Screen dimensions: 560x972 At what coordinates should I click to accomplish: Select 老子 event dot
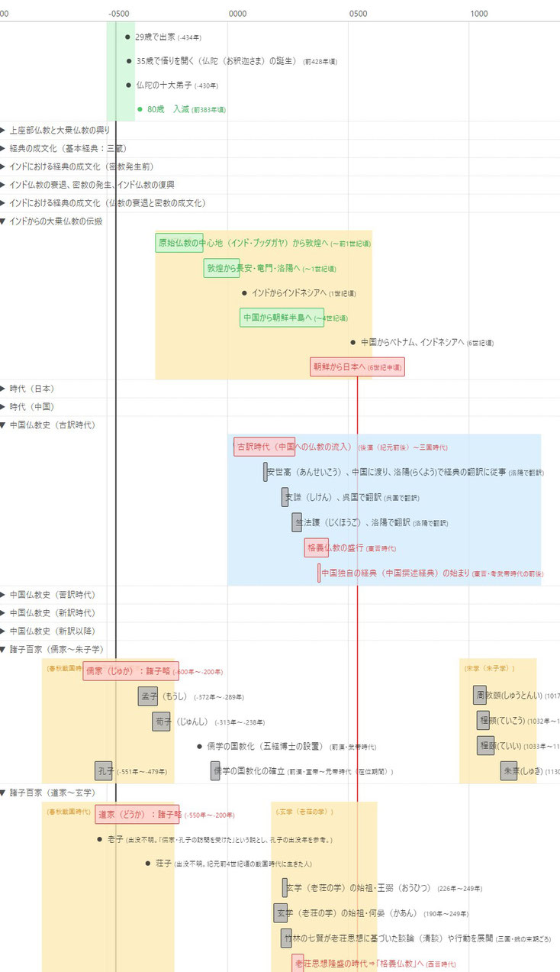pyautogui.click(x=99, y=839)
